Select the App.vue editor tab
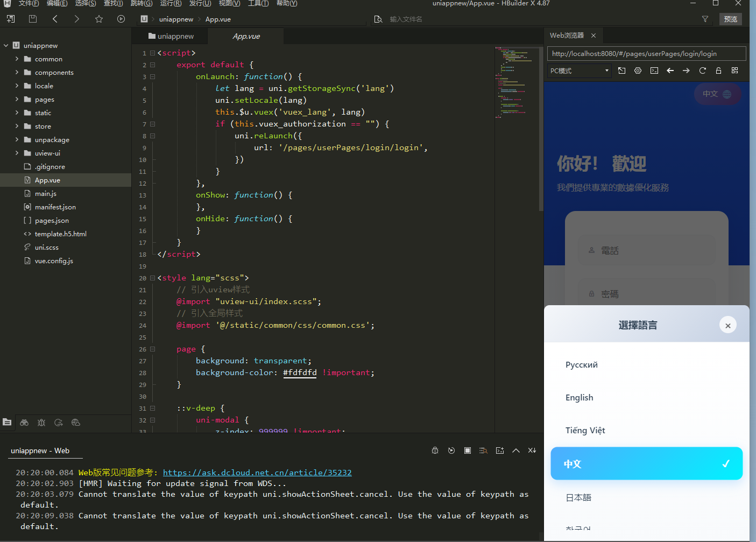 pos(246,36)
